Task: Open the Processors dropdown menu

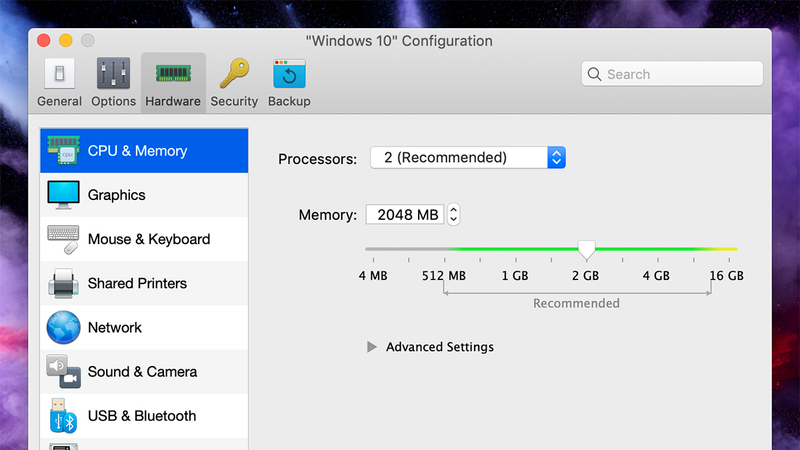Action: [x=468, y=158]
